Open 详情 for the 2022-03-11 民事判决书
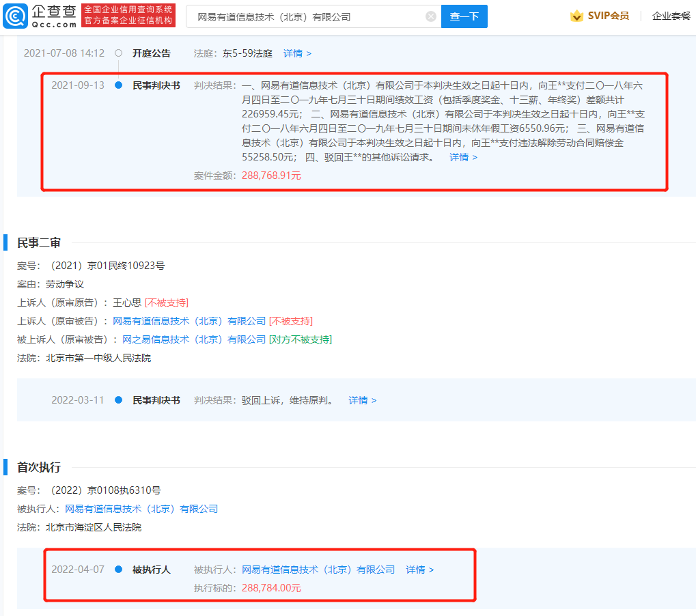The image size is (696, 616). [362, 400]
